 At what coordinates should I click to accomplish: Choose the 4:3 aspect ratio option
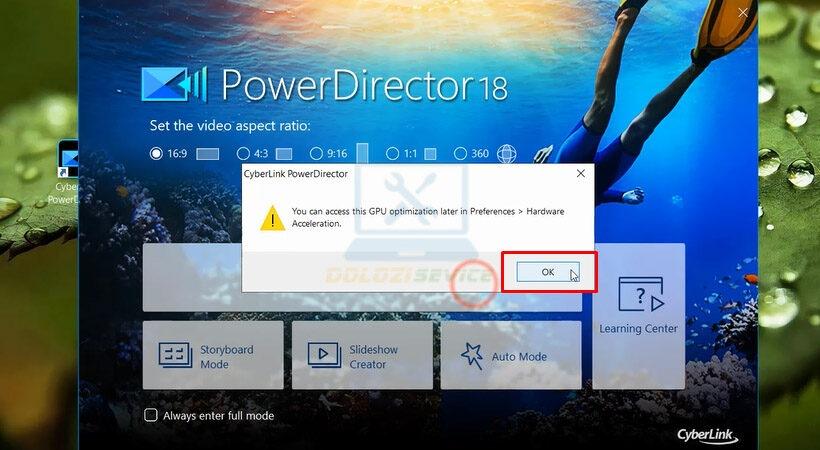(243, 154)
